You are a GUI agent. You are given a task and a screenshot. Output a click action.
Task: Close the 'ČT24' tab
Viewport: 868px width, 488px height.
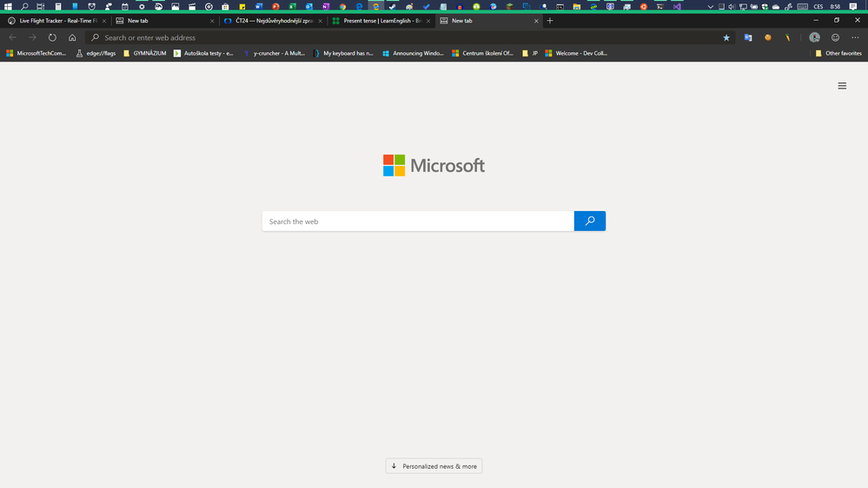320,21
